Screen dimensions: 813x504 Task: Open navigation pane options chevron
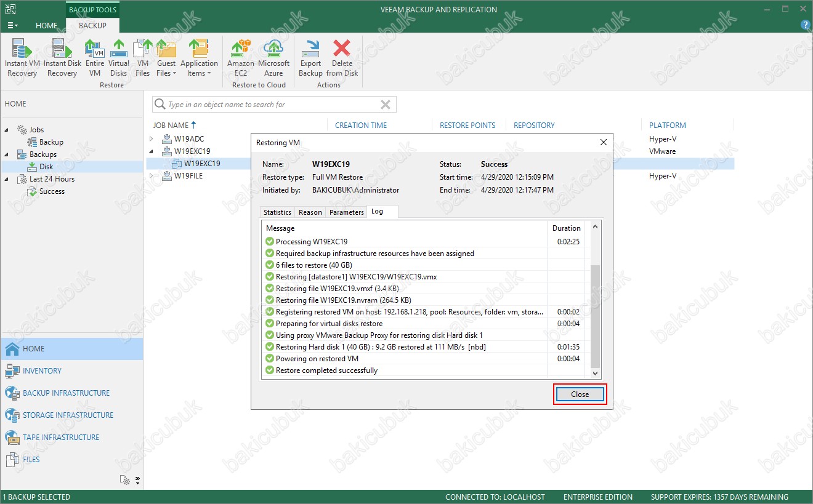[137, 479]
